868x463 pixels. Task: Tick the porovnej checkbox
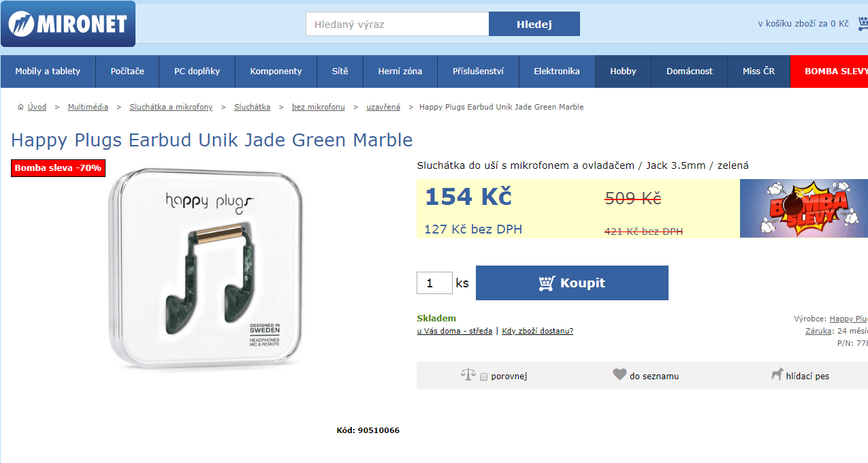(483, 377)
